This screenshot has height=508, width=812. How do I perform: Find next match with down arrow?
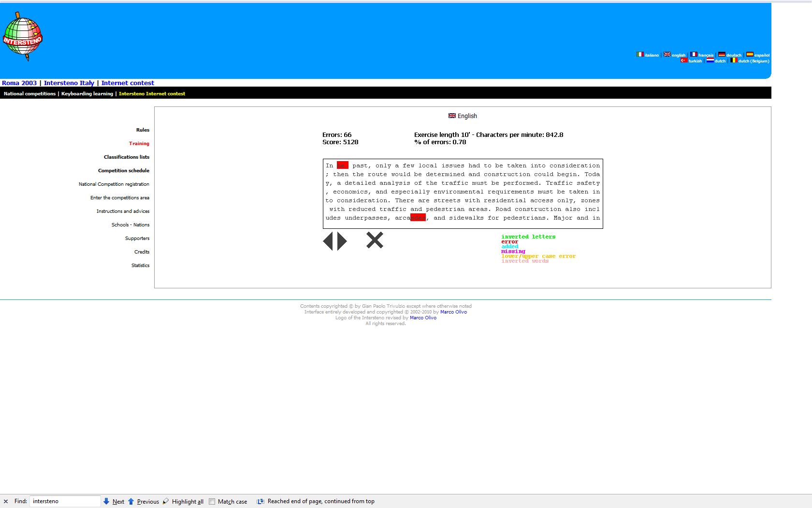pos(106,501)
